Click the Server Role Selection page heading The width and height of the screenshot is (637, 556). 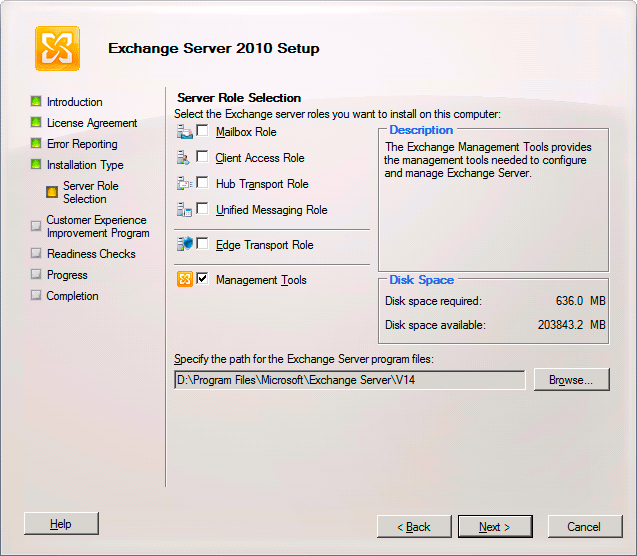point(239,98)
